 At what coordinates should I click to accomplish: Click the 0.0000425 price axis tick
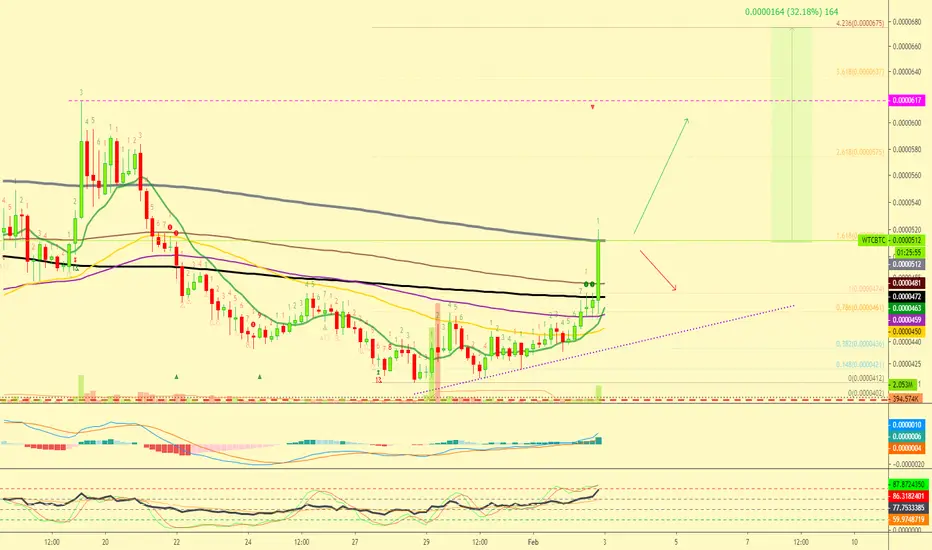pyautogui.click(x=906, y=364)
